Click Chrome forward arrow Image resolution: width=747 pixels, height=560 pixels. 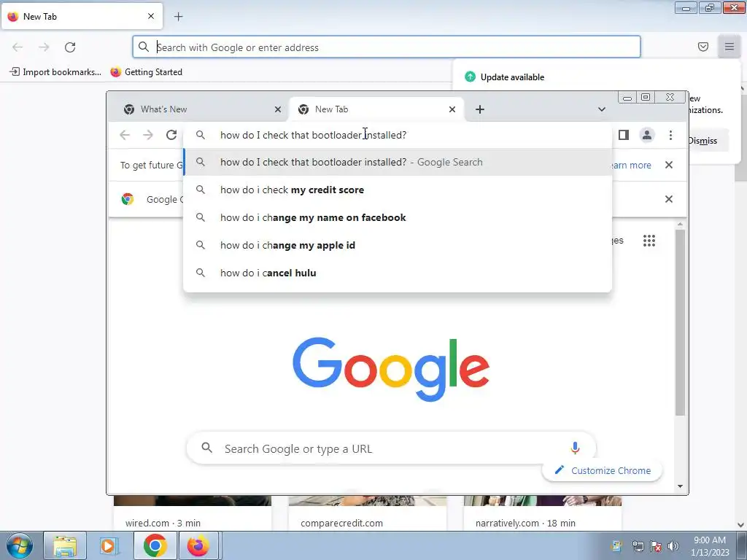[148, 135]
